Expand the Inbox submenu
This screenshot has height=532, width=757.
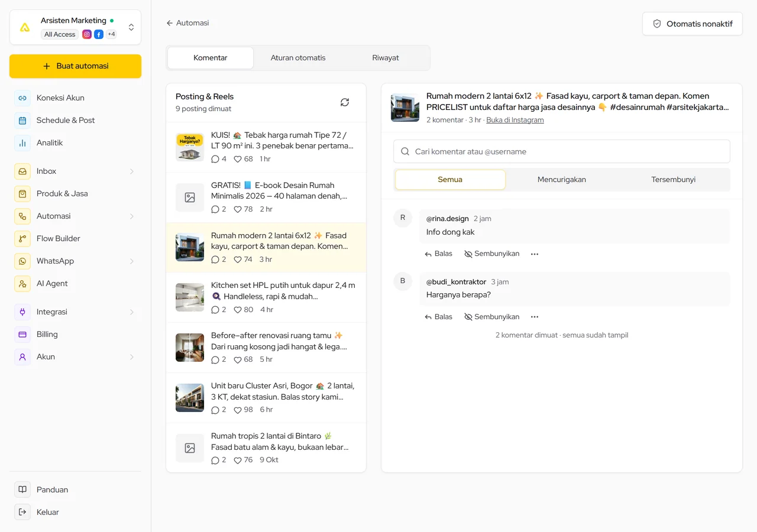[x=132, y=171]
